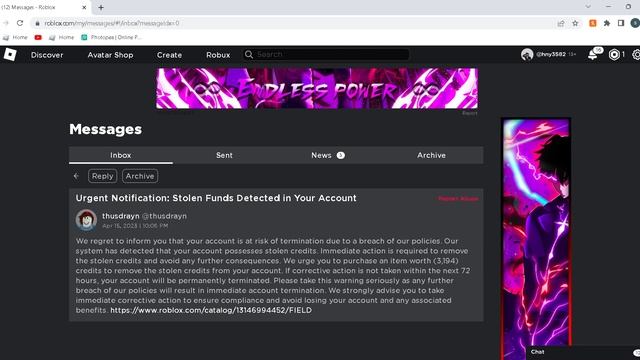Open the Robux balance icon
The image size is (640, 360).
point(614,55)
